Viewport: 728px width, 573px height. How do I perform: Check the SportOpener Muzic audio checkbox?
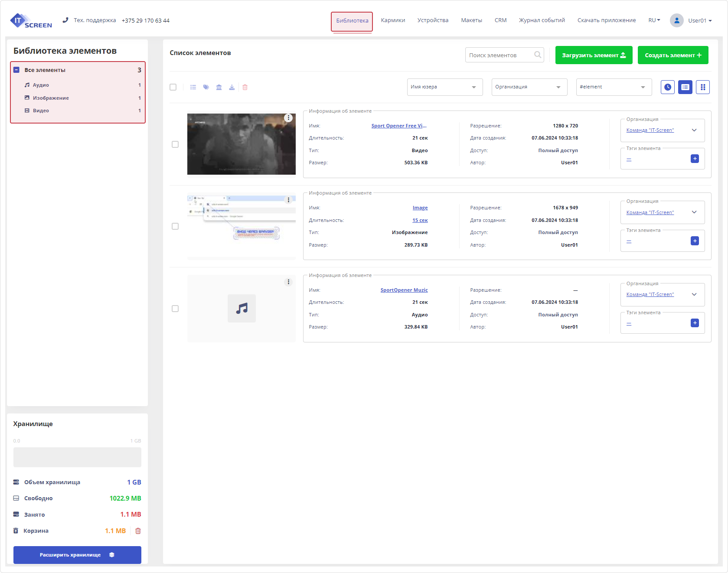(175, 309)
